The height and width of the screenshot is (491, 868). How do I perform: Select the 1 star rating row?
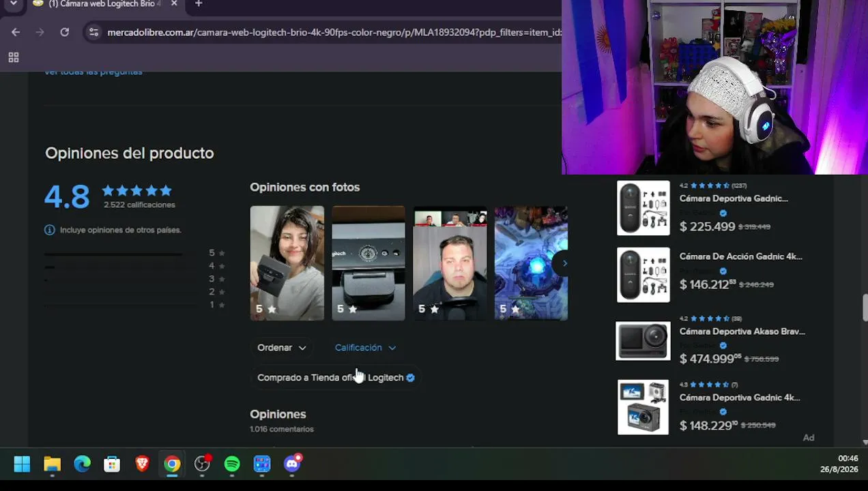pos(134,305)
